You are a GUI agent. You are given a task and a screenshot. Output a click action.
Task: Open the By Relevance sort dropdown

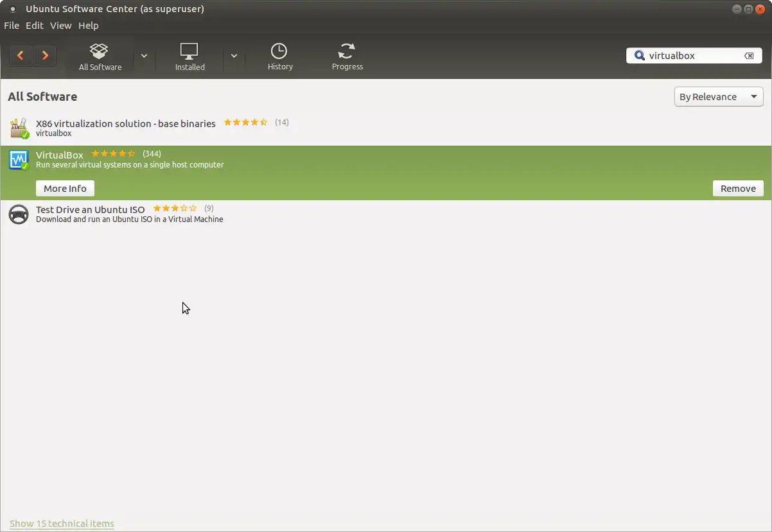719,97
